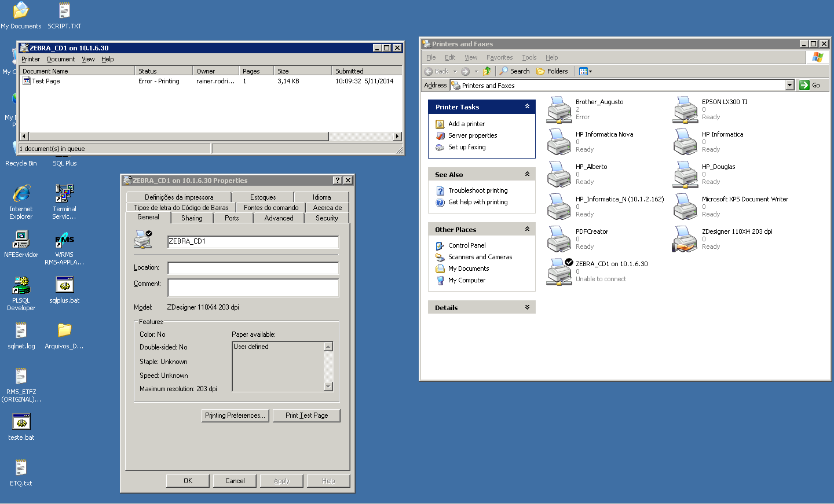
Task: Open the Search toolbar button
Action: point(515,71)
